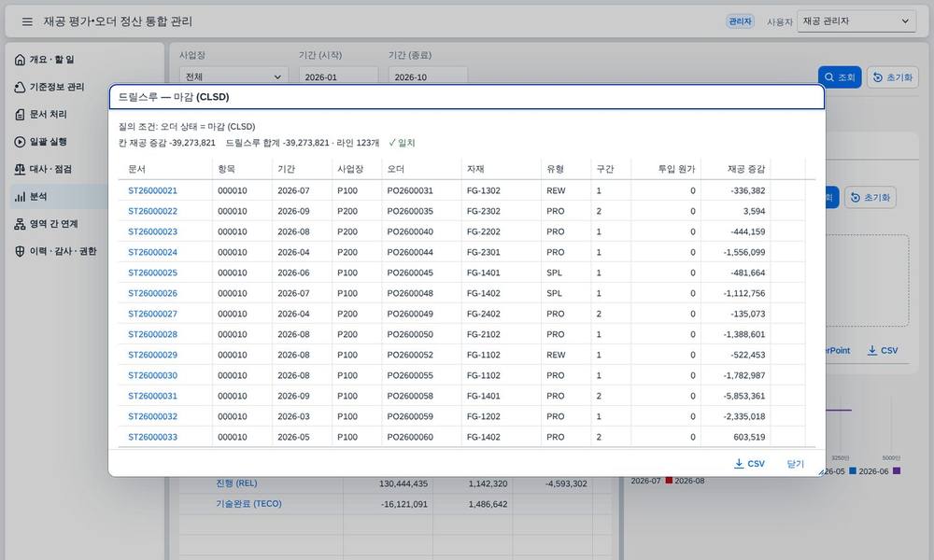934x560 pixels.
Task: Open document link ST26000023
Action: tap(152, 231)
